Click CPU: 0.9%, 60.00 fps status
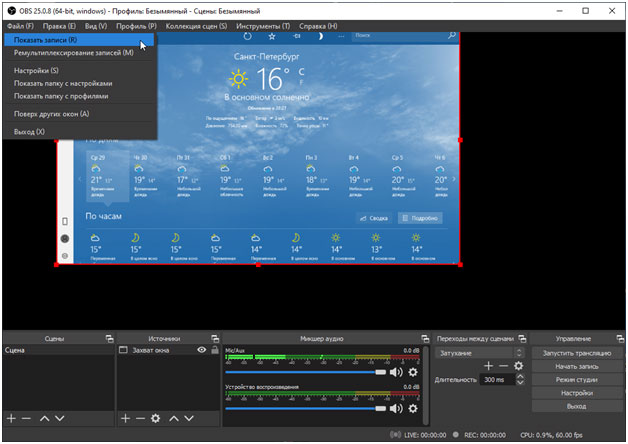This screenshot has height=444, width=628. [552, 435]
